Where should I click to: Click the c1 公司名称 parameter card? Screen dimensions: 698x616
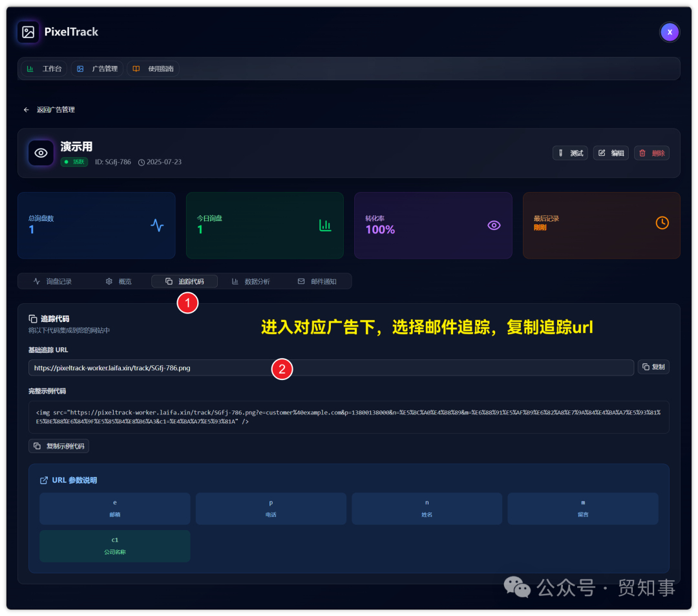(115, 546)
